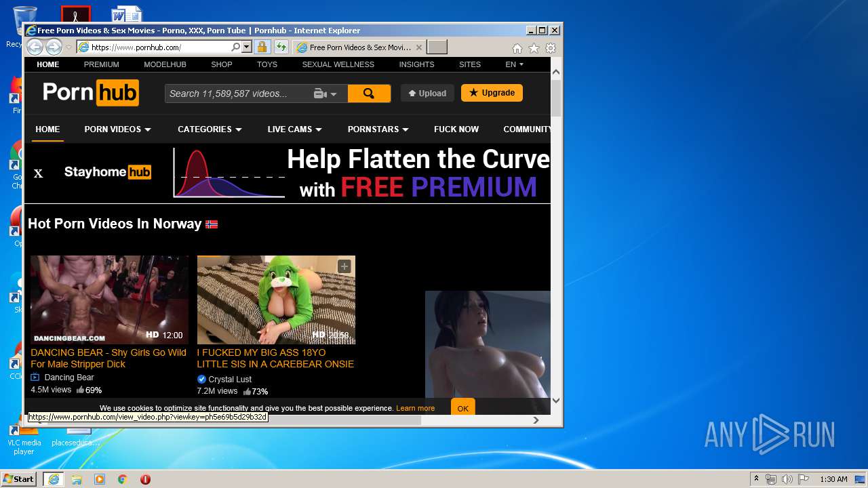Image resolution: width=868 pixels, height=488 pixels.
Task: Click the vertical scrollbar thumb
Action: [556, 98]
